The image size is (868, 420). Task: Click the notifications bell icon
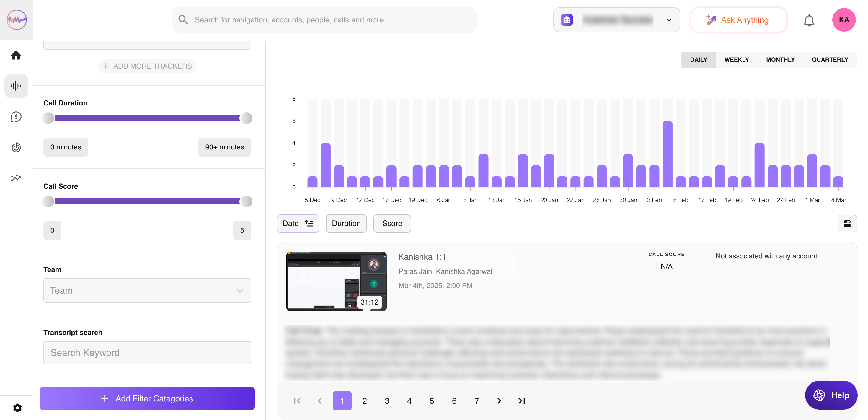click(809, 20)
